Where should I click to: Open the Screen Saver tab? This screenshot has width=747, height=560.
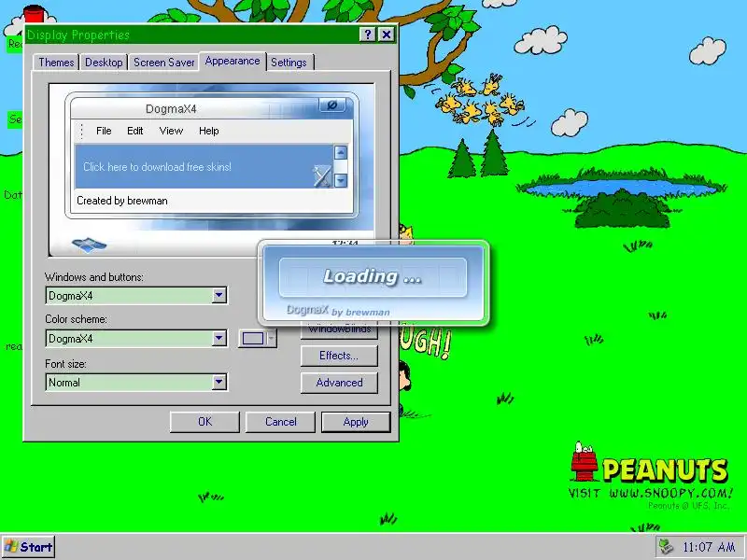(164, 63)
